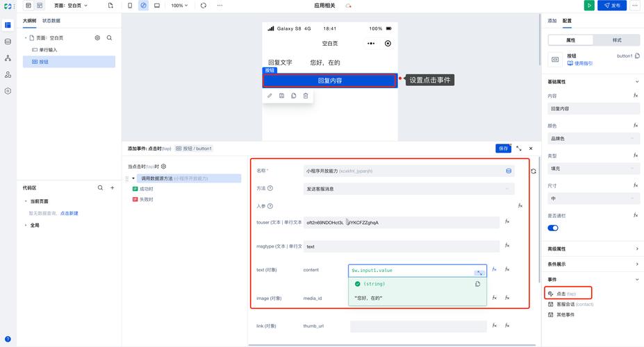Click the cloud sync status icon

pos(348,6)
